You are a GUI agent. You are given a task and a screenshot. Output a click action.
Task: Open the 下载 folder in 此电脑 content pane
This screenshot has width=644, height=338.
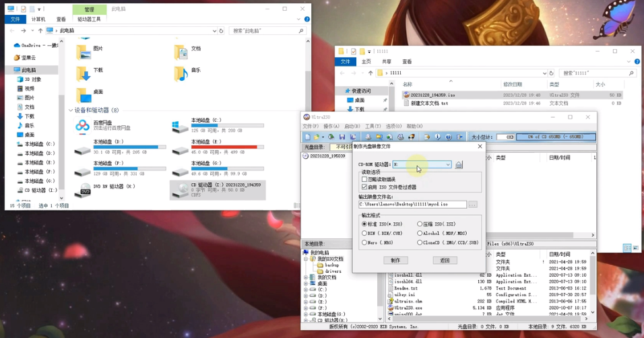[90, 73]
